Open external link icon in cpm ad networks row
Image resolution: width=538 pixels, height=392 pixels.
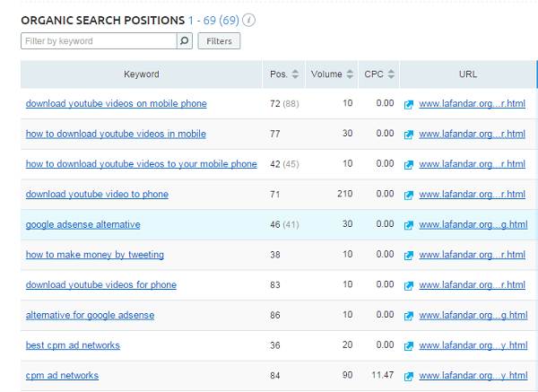click(409, 376)
